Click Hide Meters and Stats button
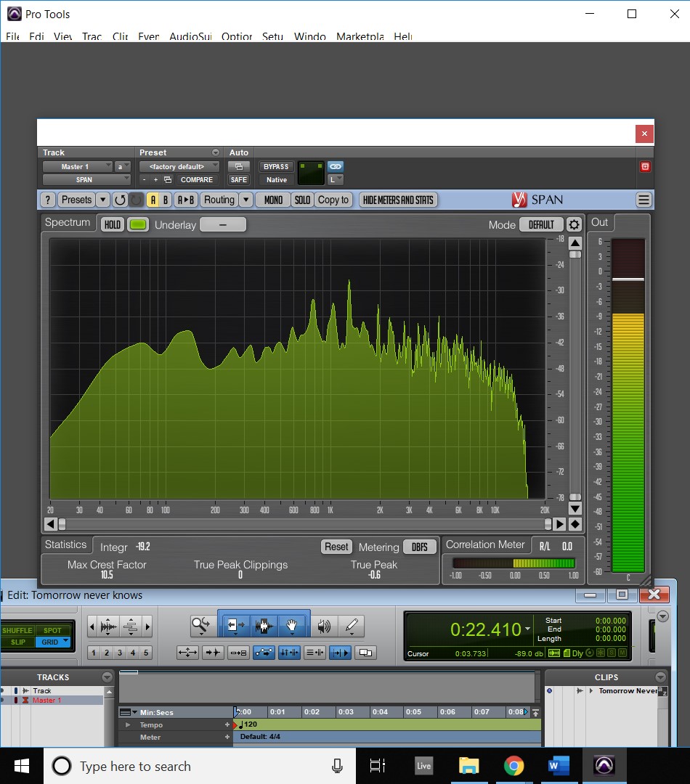The height and width of the screenshot is (784, 690). pos(398,200)
